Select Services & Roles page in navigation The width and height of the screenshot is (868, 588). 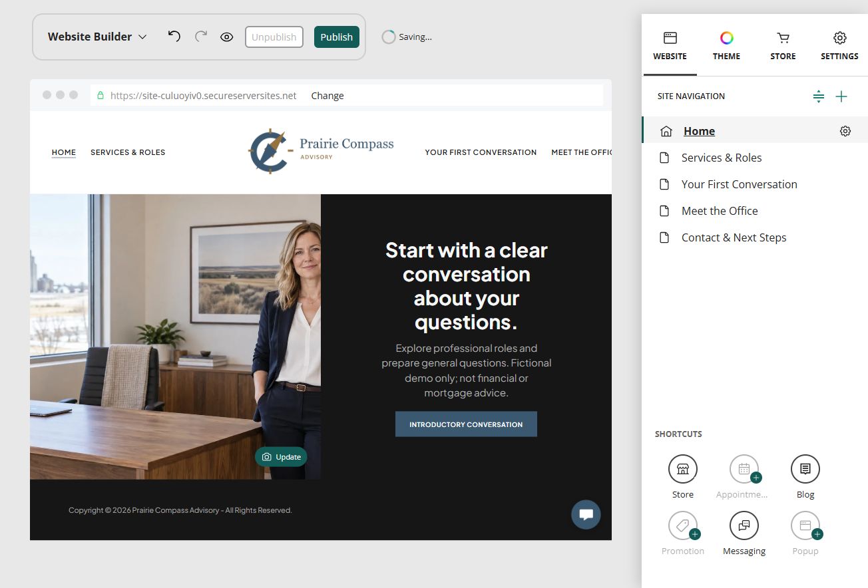[755, 158]
